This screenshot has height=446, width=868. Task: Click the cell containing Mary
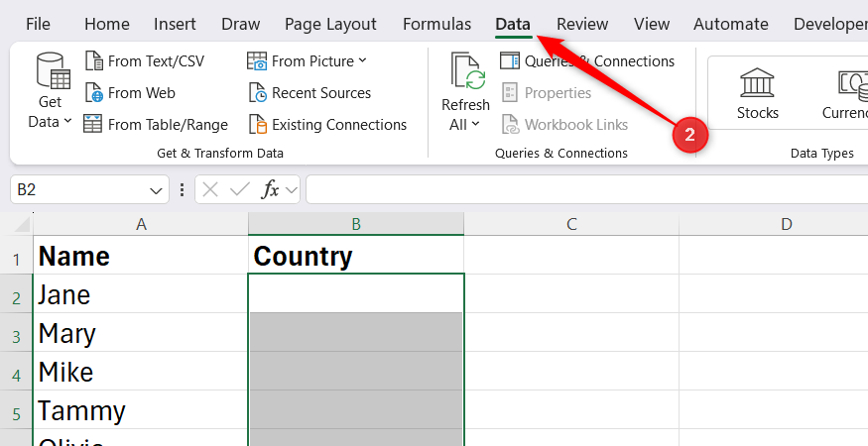141,333
